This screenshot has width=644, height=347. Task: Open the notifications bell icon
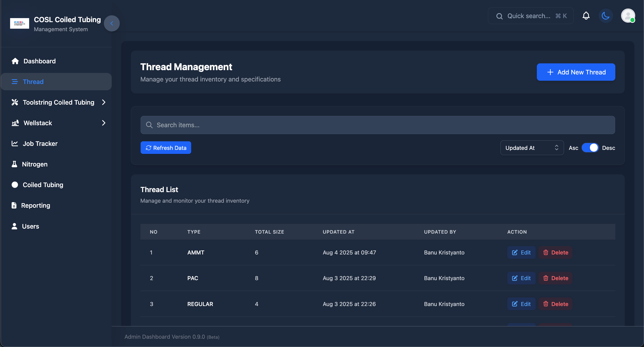pos(586,16)
